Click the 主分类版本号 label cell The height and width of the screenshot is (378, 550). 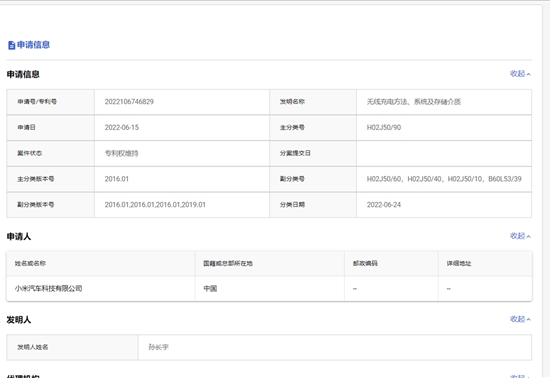(x=51, y=179)
